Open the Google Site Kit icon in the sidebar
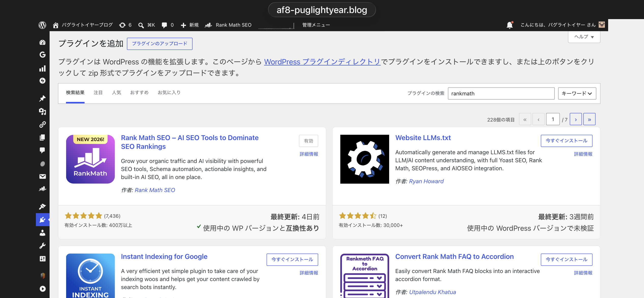 42,55
